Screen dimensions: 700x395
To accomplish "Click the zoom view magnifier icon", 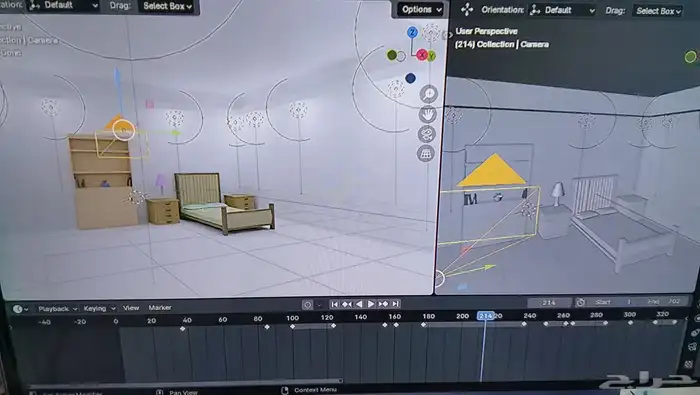I will [x=428, y=94].
